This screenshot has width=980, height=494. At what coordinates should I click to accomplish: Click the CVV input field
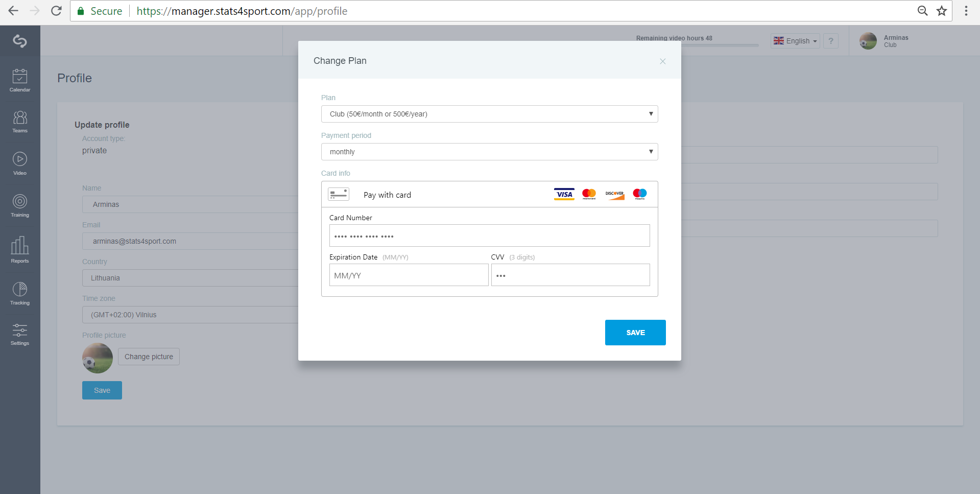coord(570,275)
